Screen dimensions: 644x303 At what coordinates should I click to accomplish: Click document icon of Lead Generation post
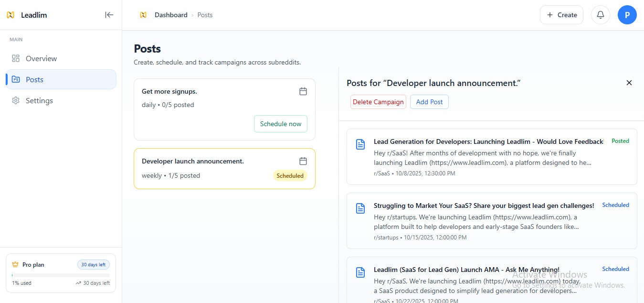(361, 144)
